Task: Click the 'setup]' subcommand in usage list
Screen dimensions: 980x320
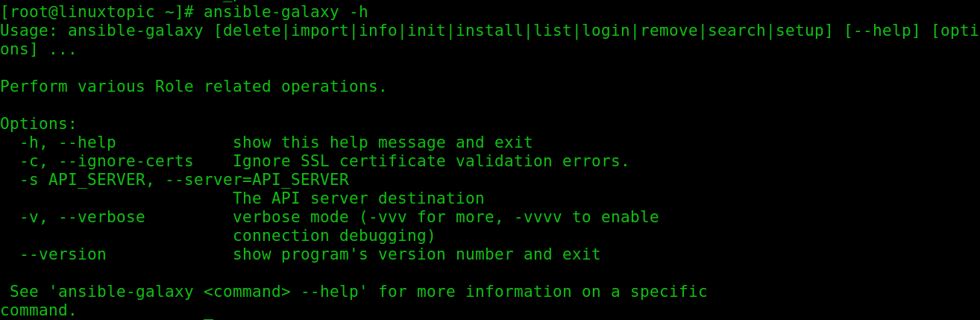Action: tap(805, 31)
